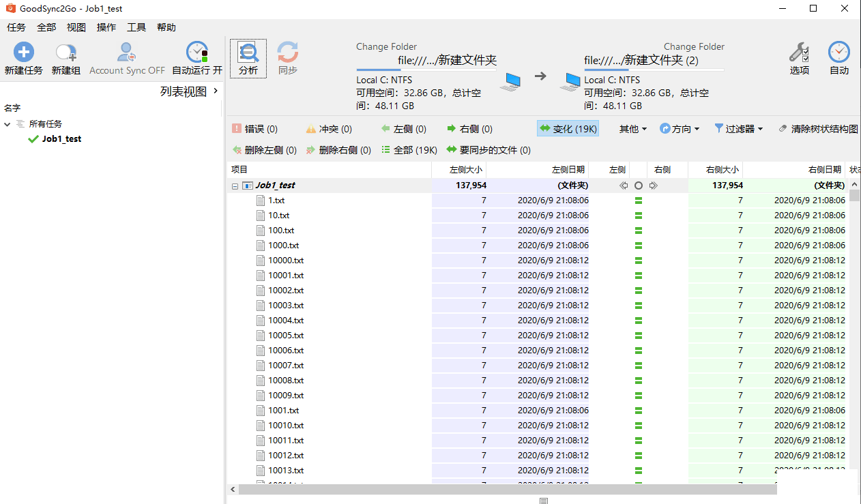Click the file icon of 1001.txt
The width and height of the screenshot is (861, 504).
pyautogui.click(x=261, y=411)
